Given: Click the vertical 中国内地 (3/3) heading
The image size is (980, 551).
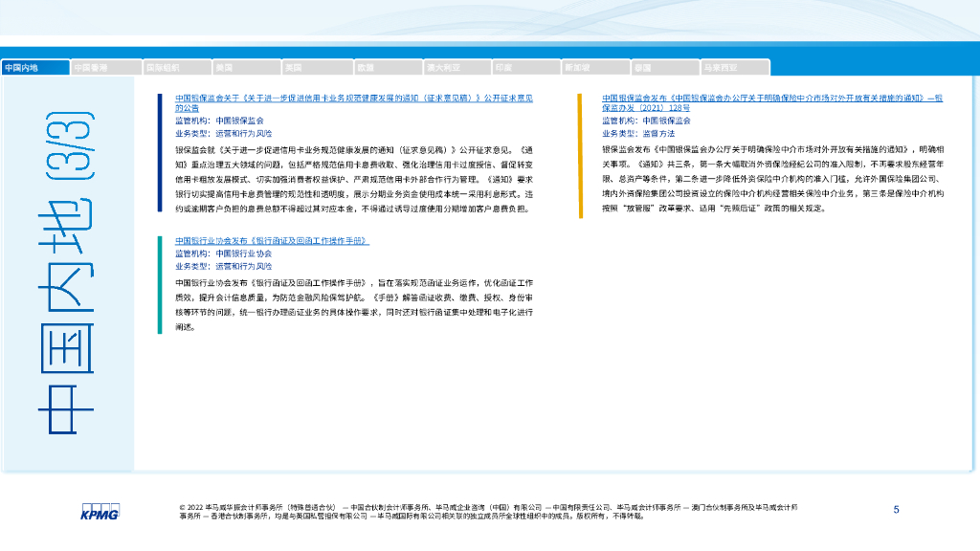Looking at the screenshot, I should tap(66, 273).
